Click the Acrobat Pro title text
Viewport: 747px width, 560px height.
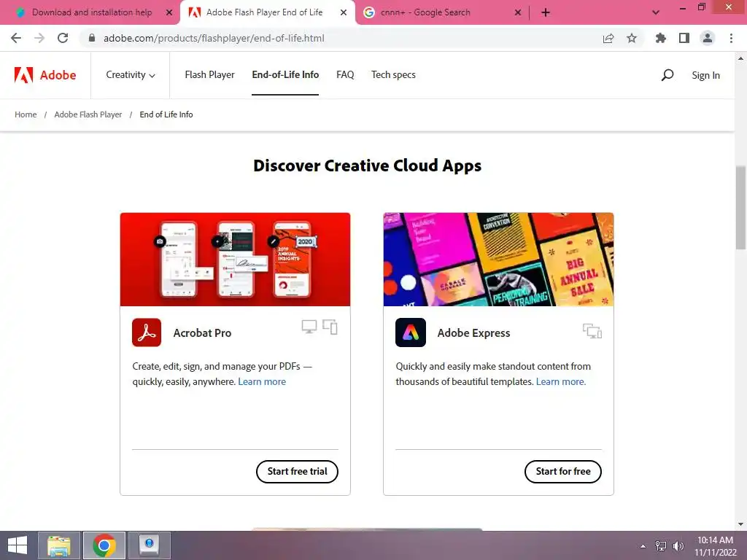coord(203,332)
